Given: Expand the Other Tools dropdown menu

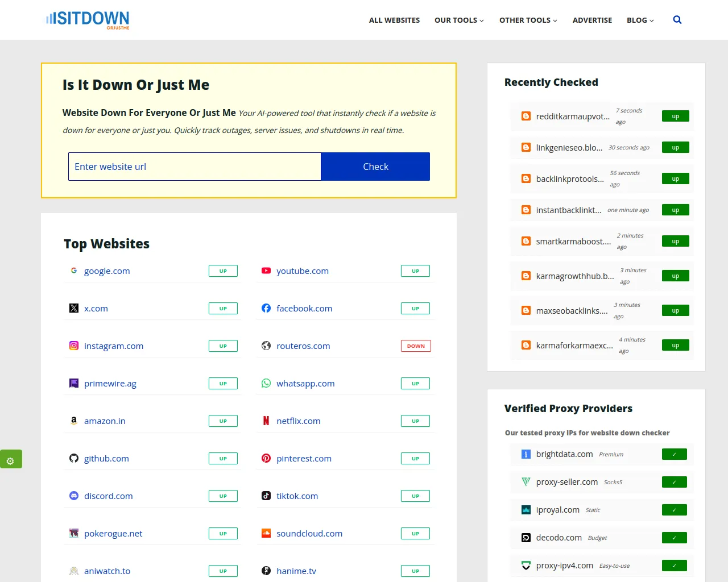Looking at the screenshot, I should (528, 20).
